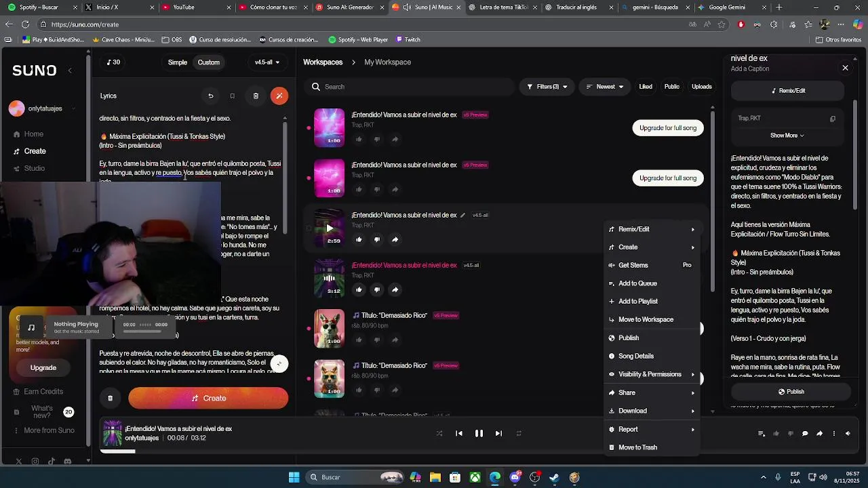This screenshot has width=868, height=488.
Task: Skip to next track in player
Action: [x=498, y=434]
